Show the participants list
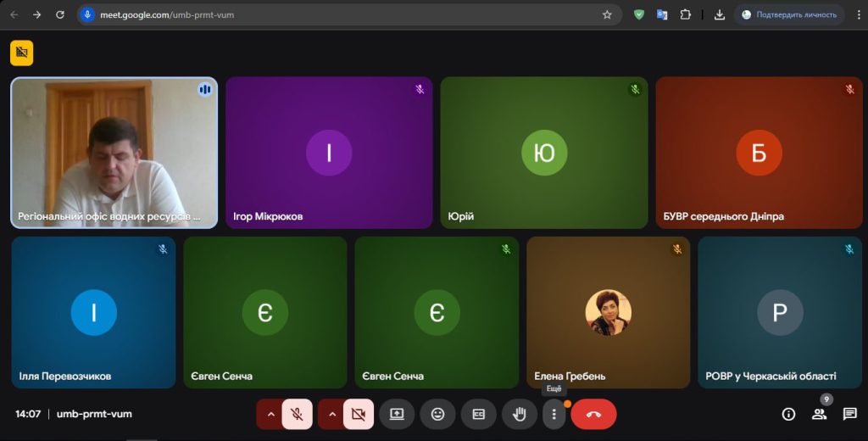Image resolution: width=868 pixels, height=441 pixels. tap(820, 414)
